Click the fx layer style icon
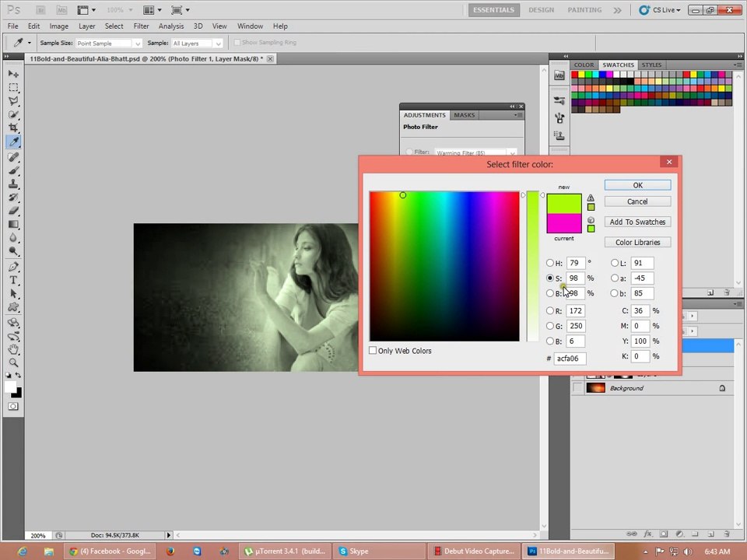Screen dimensions: 747x560 tap(648, 534)
